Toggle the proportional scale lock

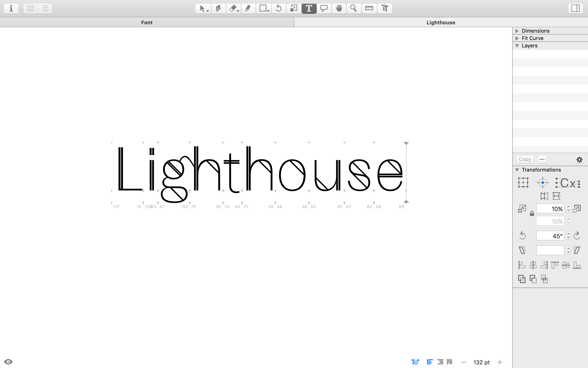[x=532, y=213]
